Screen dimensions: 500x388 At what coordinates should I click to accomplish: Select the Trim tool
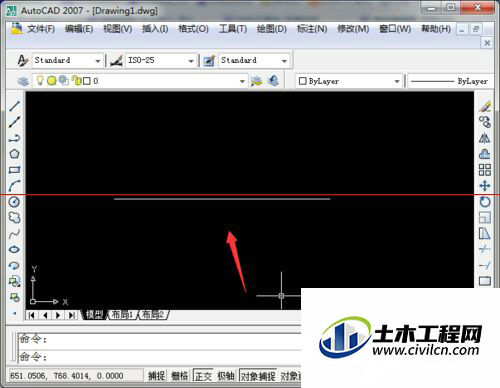[x=485, y=249]
